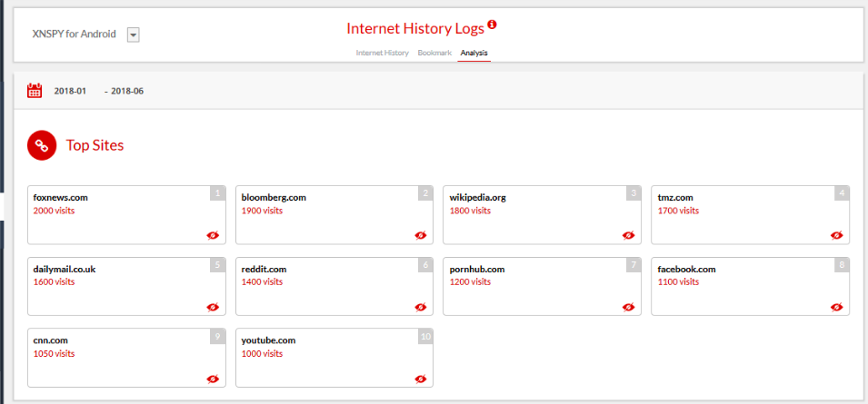Click eye icon on facebook.com card
868x404 pixels.
pos(836,307)
